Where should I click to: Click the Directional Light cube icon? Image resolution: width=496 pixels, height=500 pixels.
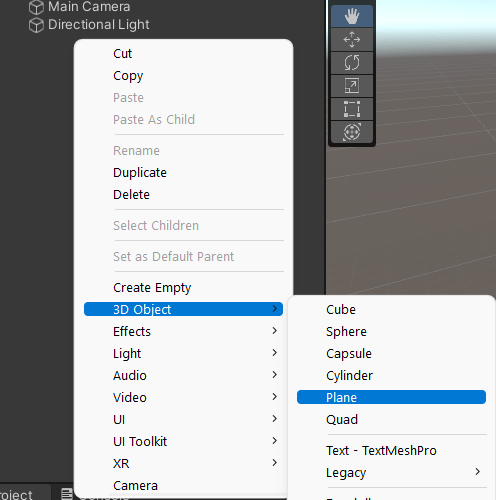[36, 25]
